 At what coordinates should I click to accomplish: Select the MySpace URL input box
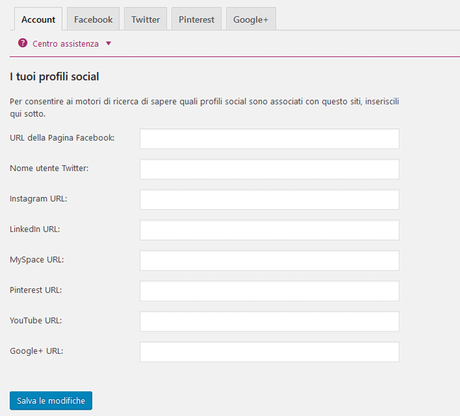[269, 261]
